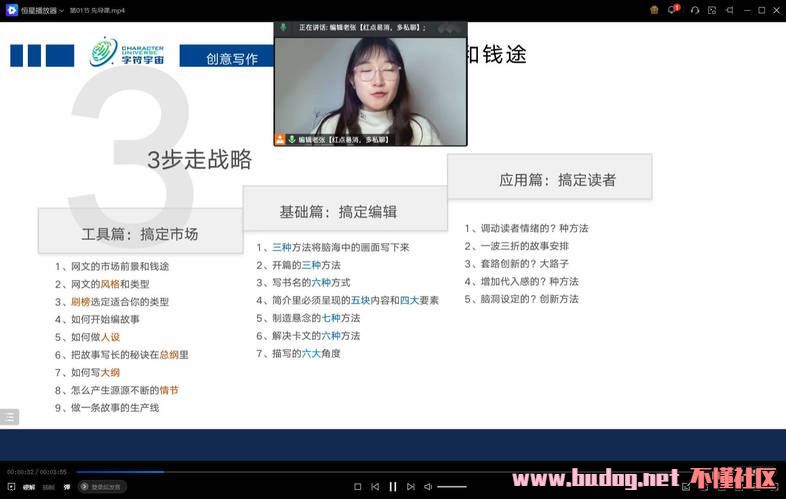Open the player app dropdown menu
The width and height of the screenshot is (786, 499).
point(62,11)
